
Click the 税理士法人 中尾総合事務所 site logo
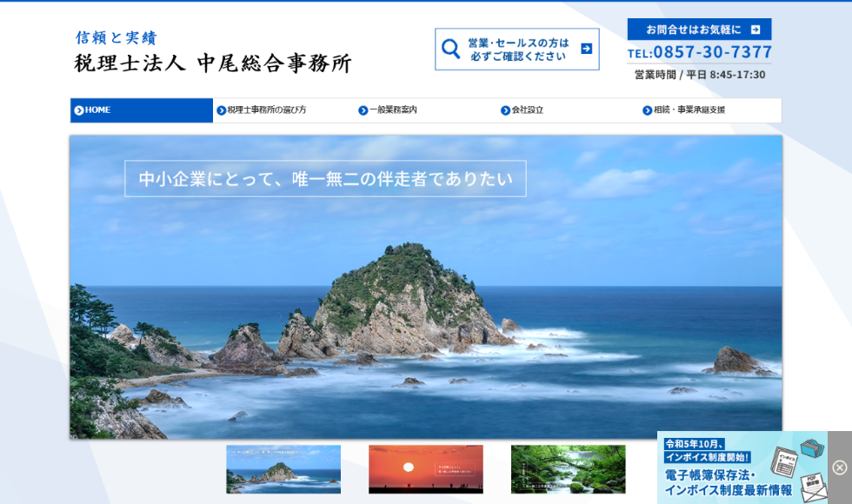pos(213,63)
